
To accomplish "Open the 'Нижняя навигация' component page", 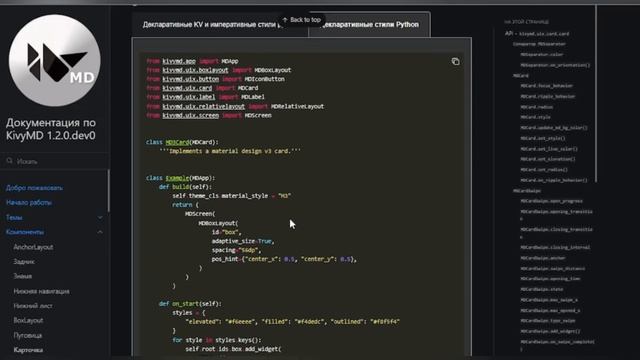I will [x=41, y=291].
